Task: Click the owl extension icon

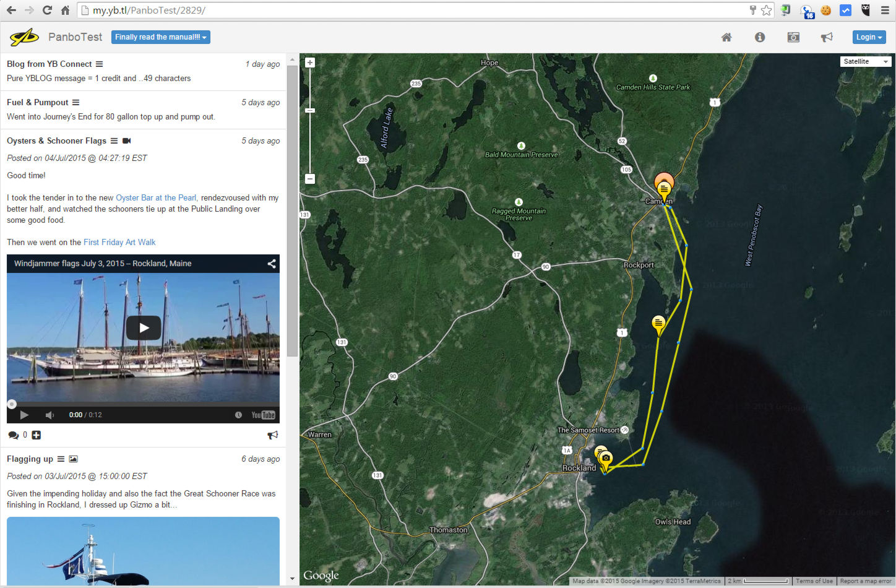Action: (x=865, y=10)
